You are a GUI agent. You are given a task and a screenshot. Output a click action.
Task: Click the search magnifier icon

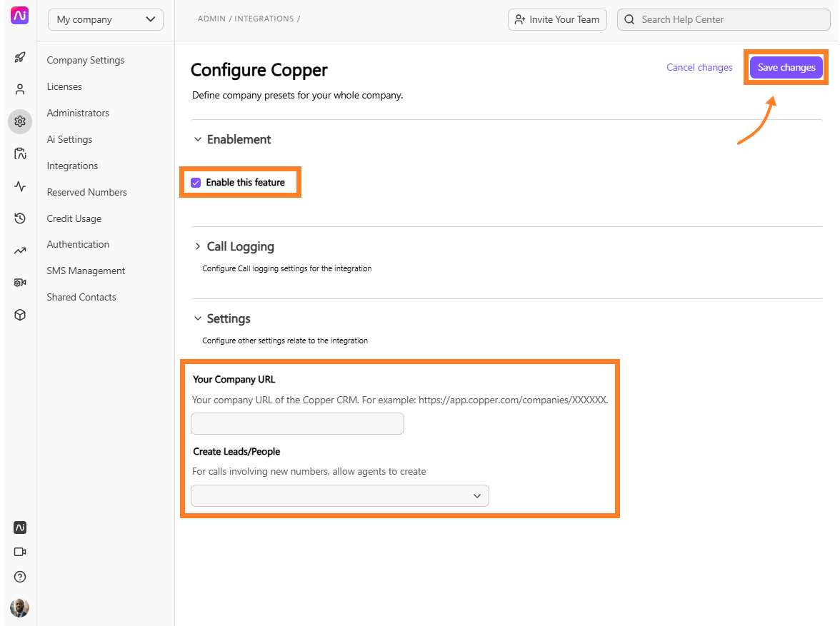(x=629, y=20)
